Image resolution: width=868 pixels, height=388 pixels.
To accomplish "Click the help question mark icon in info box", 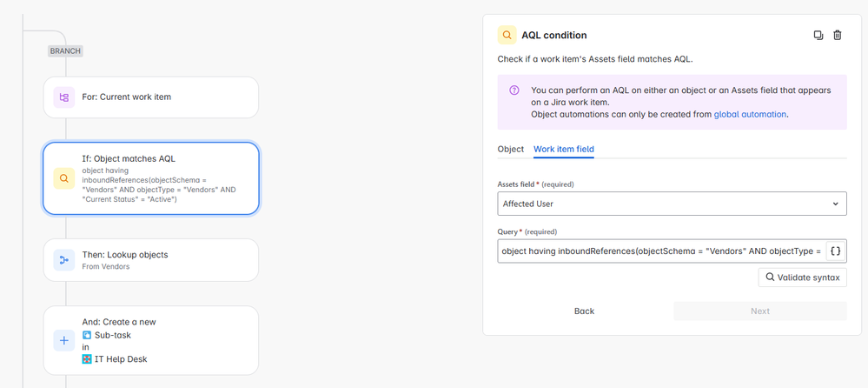I will point(514,90).
